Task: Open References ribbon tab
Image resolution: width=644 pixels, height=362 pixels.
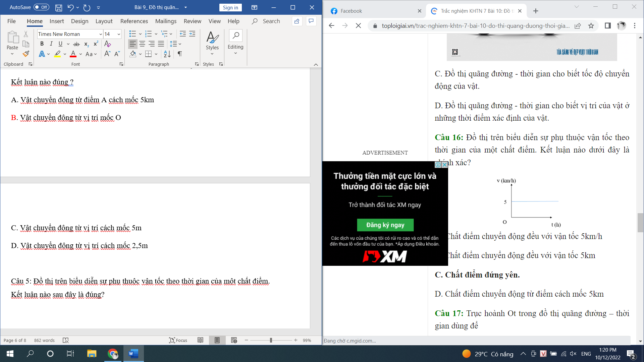Action: 134,21
